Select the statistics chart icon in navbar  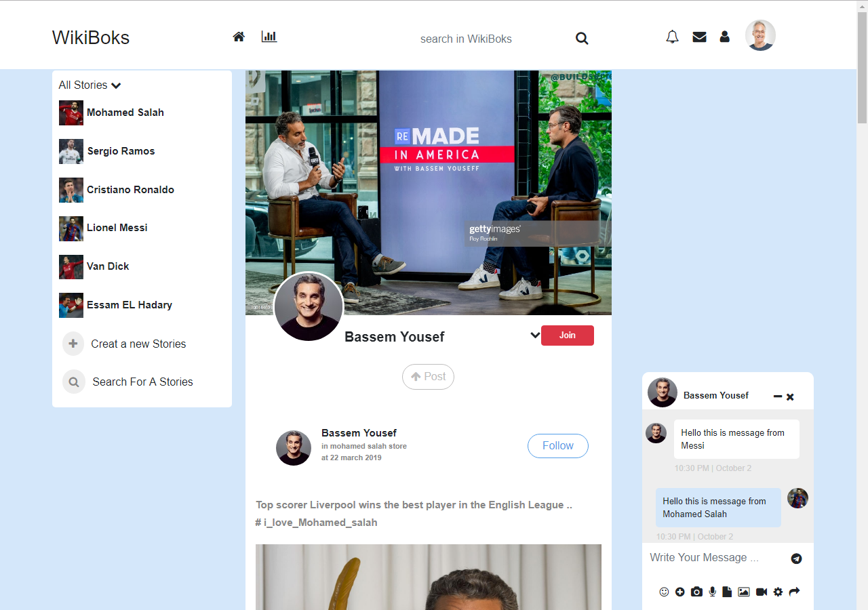tap(269, 37)
